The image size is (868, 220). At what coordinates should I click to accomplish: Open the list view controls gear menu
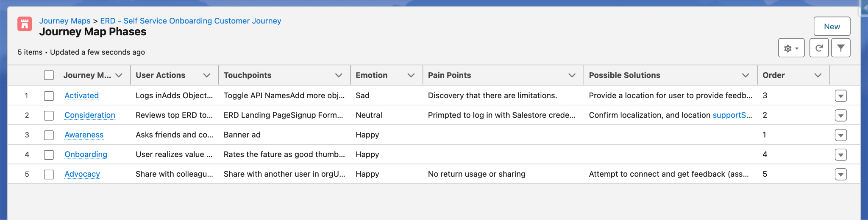pyautogui.click(x=791, y=48)
